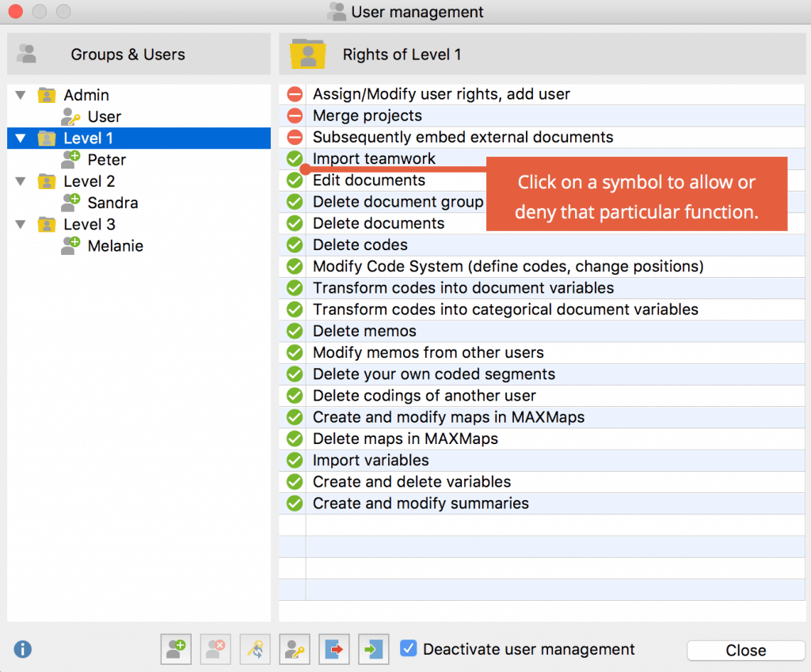Uncheck Deactivate user management
811x672 pixels.
[x=409, y=648]
